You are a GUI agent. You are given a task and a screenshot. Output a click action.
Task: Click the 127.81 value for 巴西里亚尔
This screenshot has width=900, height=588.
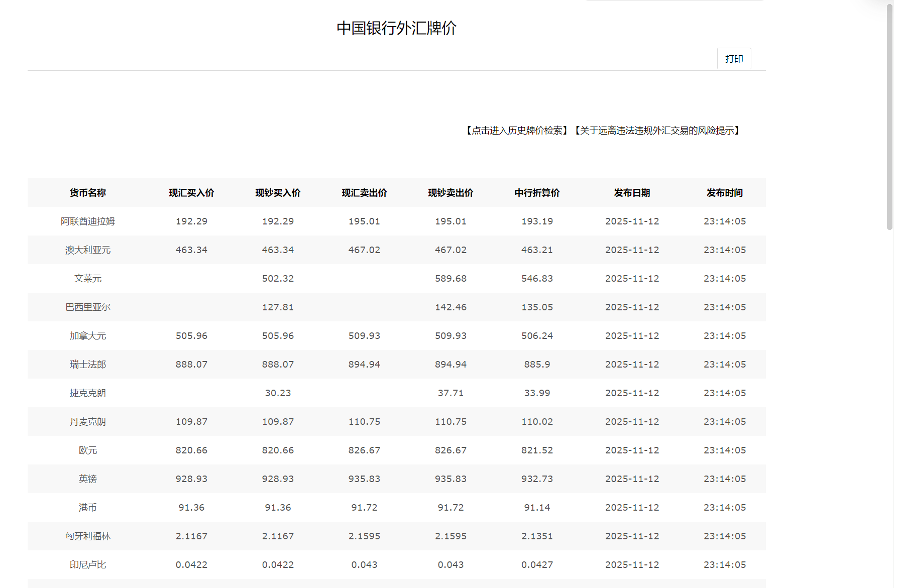coord(278,307)
